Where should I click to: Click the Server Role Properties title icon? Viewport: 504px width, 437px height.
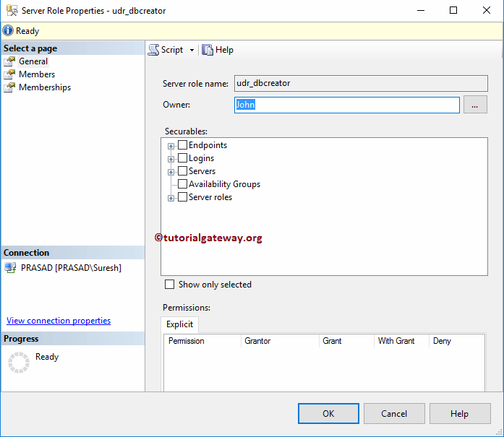(12, 10)
